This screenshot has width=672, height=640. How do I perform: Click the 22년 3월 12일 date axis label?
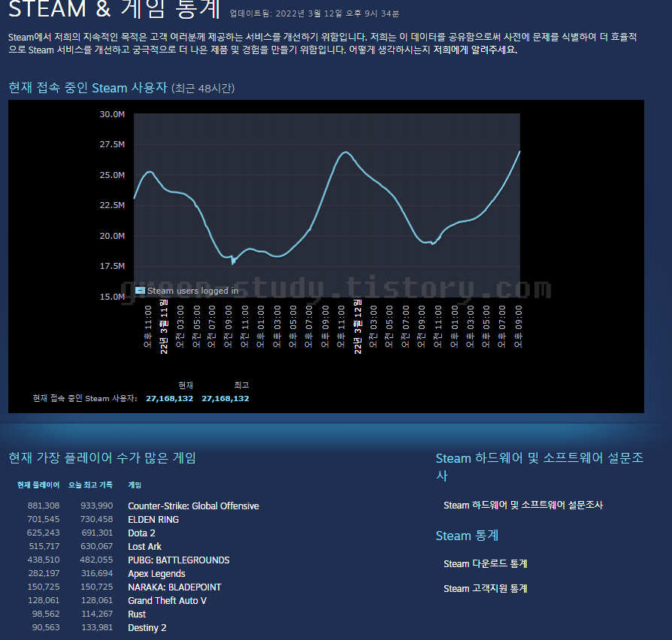click(x=358, y=327)
